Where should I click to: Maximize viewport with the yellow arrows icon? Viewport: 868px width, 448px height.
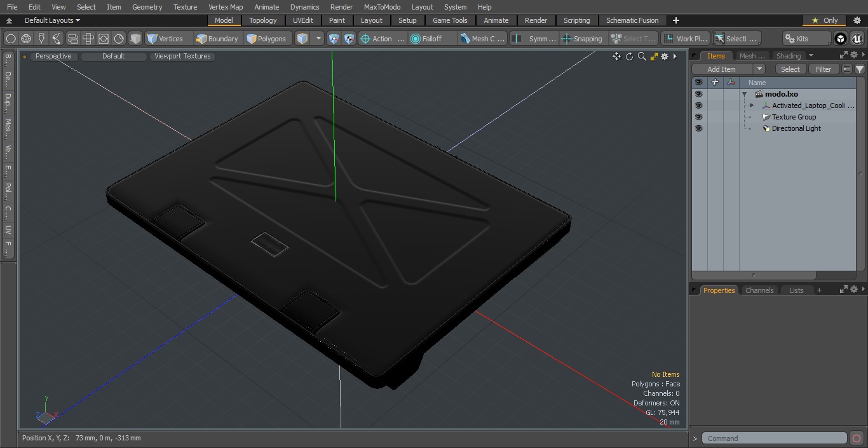point(654,57)
